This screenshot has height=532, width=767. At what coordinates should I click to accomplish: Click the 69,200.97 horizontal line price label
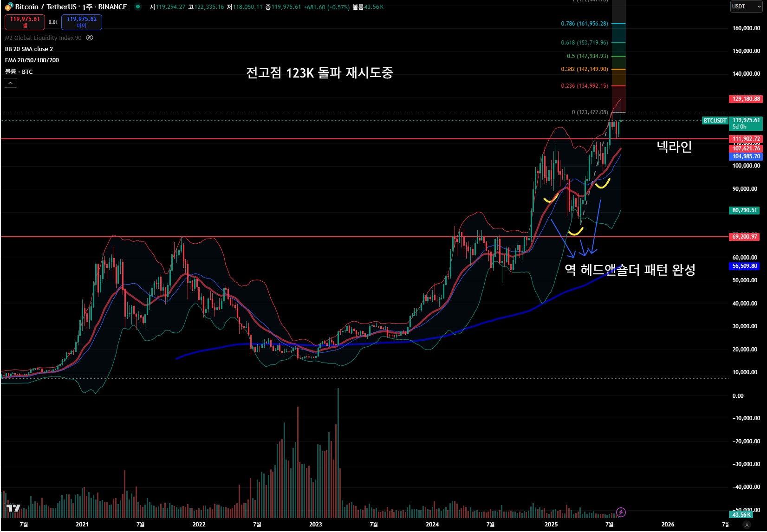(x=744, y=237)
